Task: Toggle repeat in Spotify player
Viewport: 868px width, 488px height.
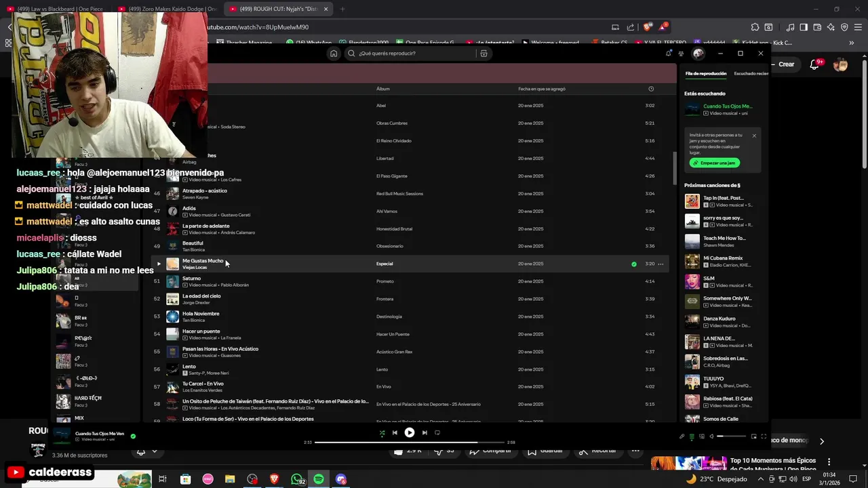Action: click(x=437, y=432)
